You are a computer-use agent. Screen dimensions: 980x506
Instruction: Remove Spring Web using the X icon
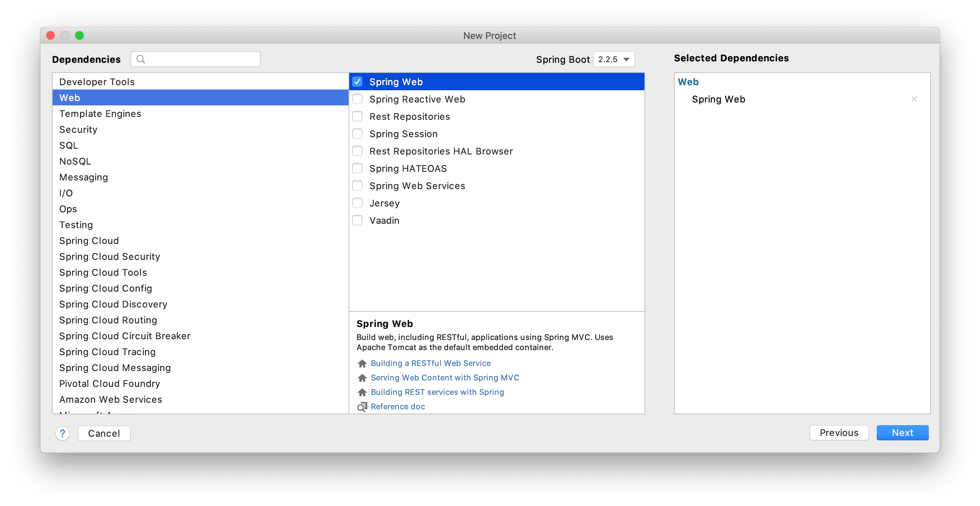914,99
